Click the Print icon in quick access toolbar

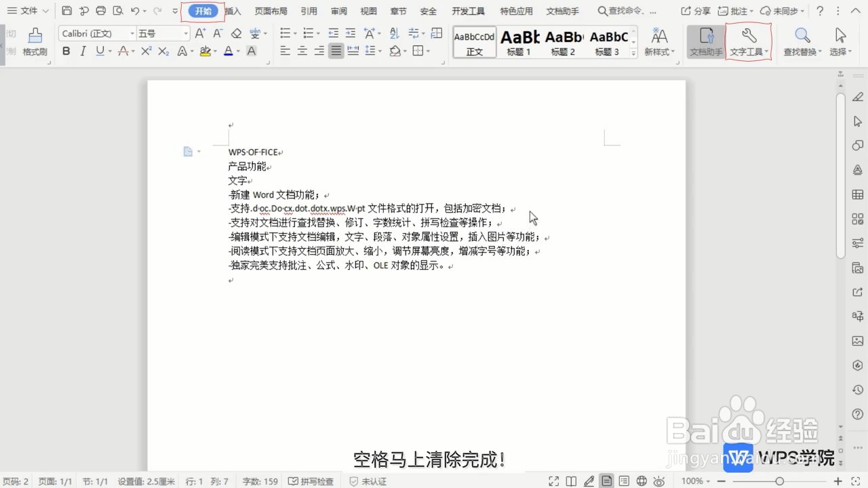tap(101, 11)
